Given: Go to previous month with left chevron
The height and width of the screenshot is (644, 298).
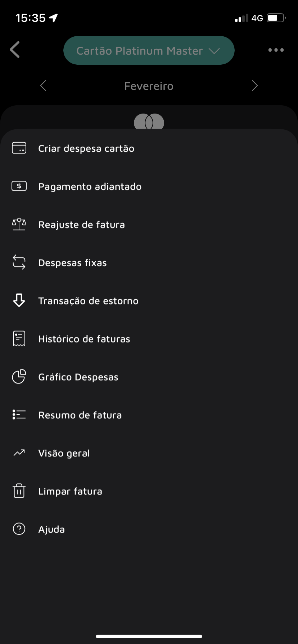Looking at the screenshot, I should (44, 86).
